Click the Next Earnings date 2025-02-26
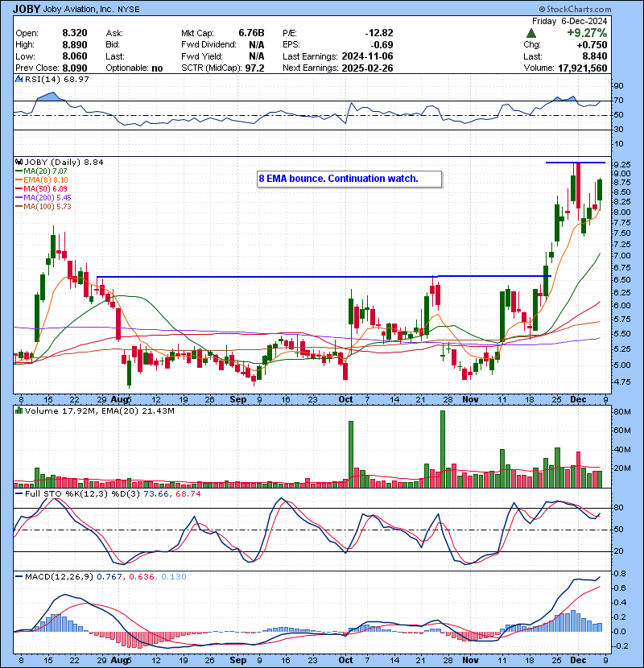The height and width of the screenshot is (668, 644). [x=367, y=68]
